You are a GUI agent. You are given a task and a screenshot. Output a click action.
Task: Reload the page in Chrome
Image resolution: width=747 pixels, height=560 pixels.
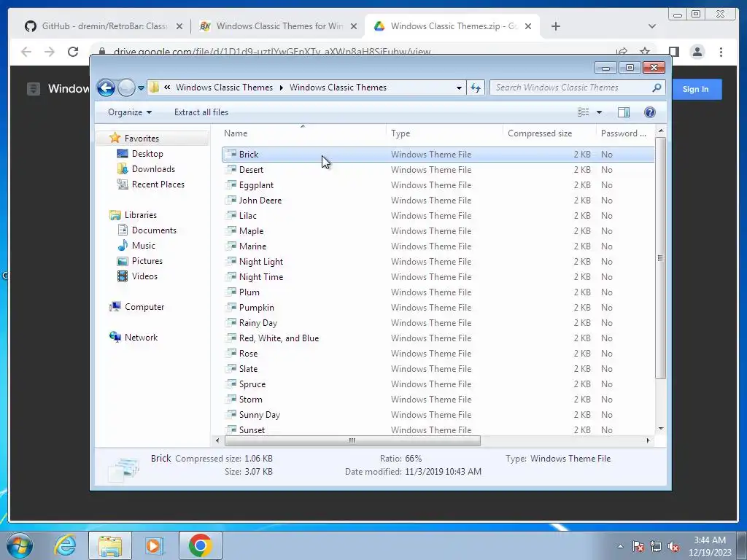[73, 52]
